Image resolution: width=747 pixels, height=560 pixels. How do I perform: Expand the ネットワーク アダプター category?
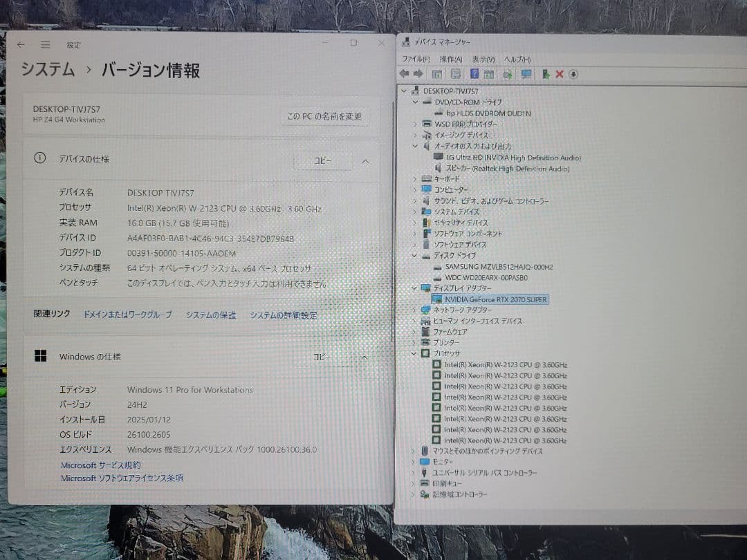click(414, 310)
